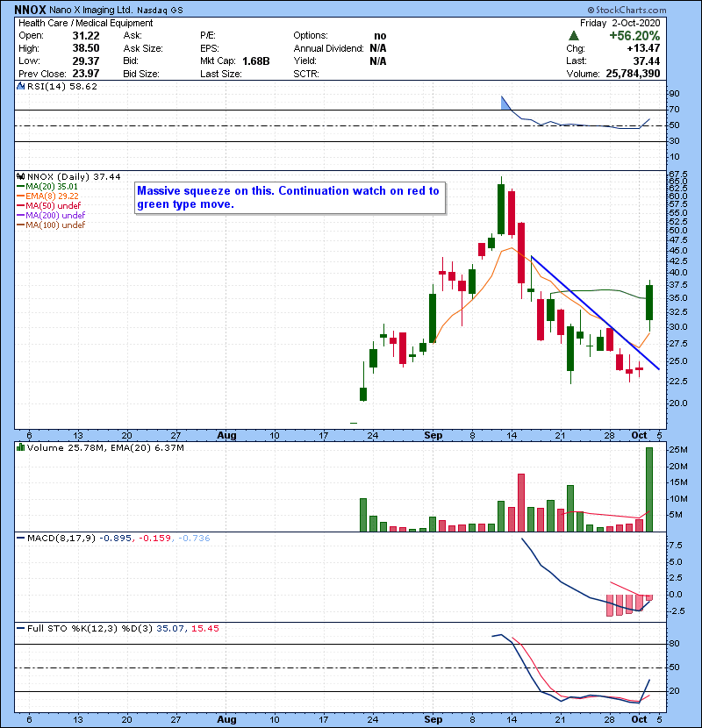
Task: Click the 80 label on the stochastic axis
Action: [x=674, y=644]
